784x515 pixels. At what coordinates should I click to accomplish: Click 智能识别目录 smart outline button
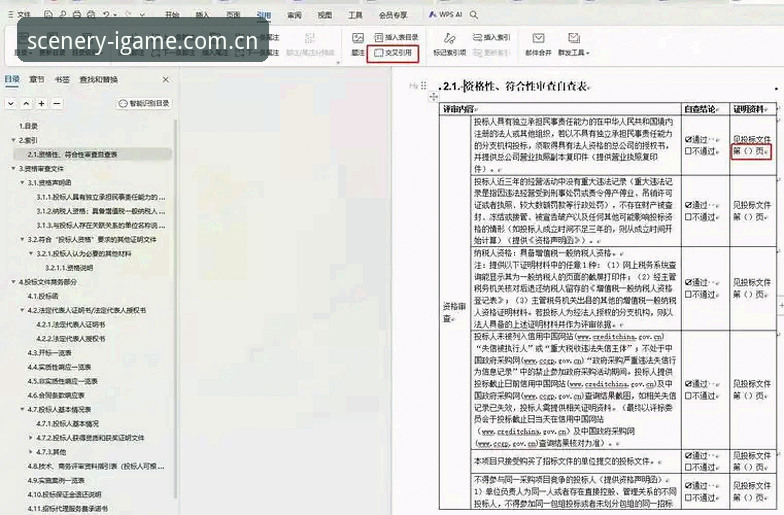tap(144, 104)
